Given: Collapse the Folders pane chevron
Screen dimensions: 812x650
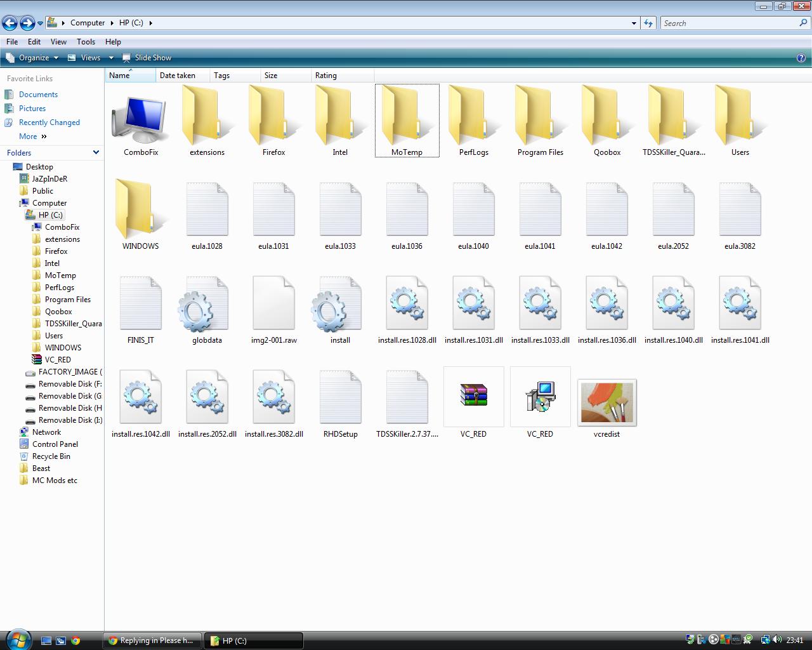Looking at the screenshot, I should coord(96,152).
